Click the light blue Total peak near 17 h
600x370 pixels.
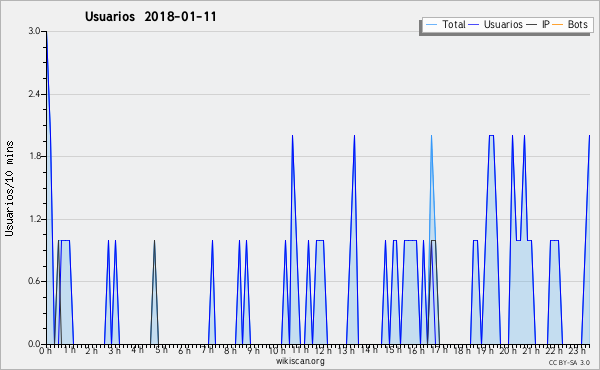click(x=431, y=137)
